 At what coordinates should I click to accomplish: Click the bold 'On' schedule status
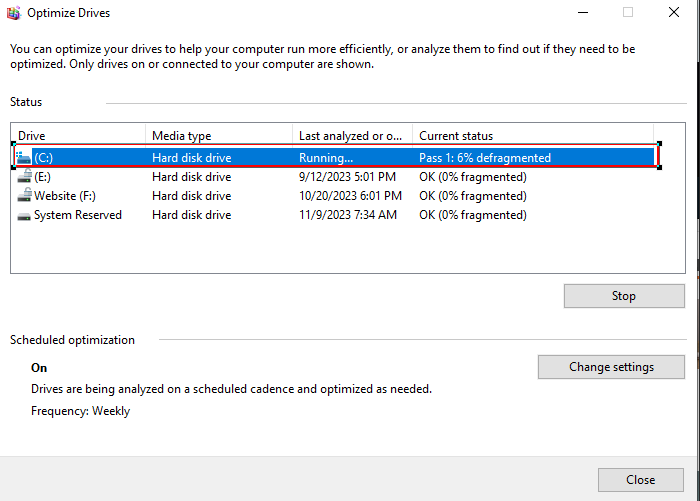pos(39,368)
